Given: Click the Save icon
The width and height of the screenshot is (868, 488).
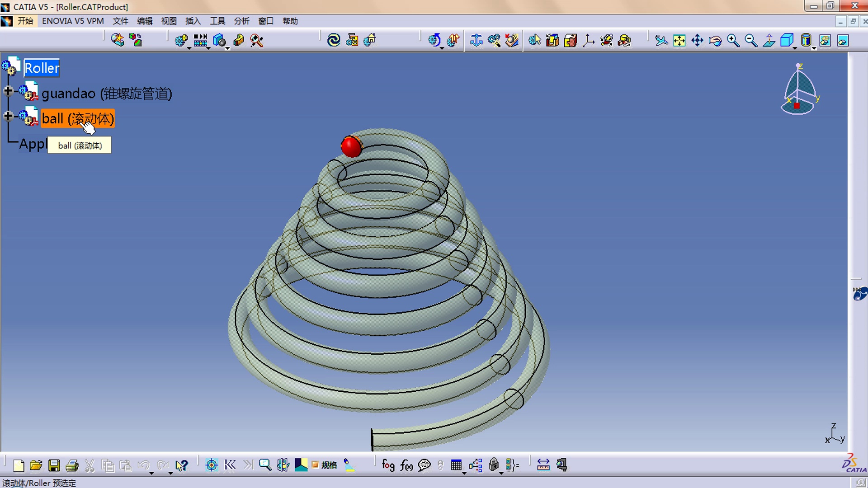Looking at the screenshot, I should point(55,465).
